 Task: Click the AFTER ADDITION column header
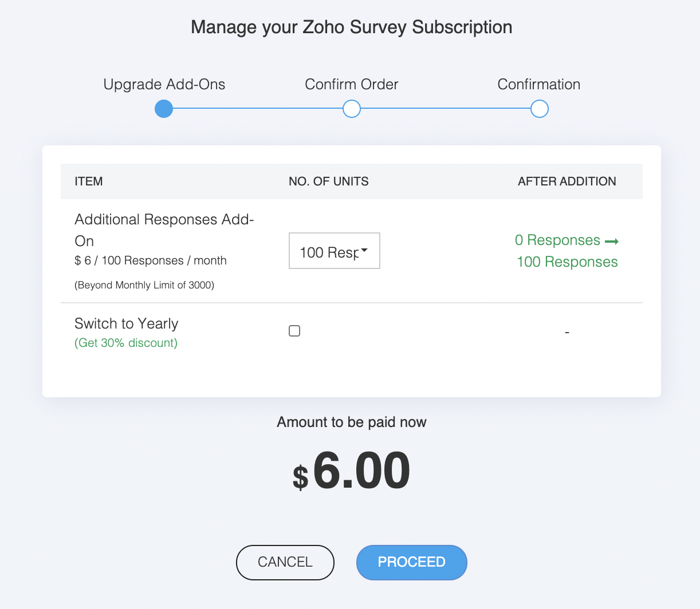point(567,181)
